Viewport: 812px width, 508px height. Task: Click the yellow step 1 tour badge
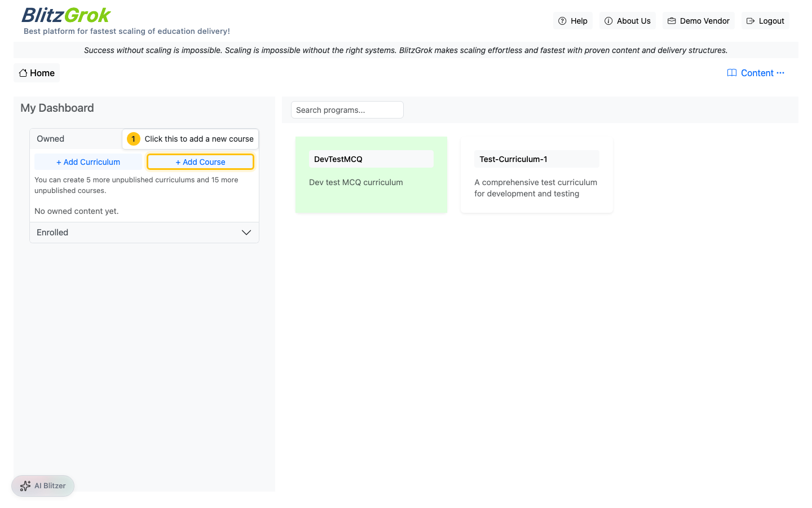[133, 138]
